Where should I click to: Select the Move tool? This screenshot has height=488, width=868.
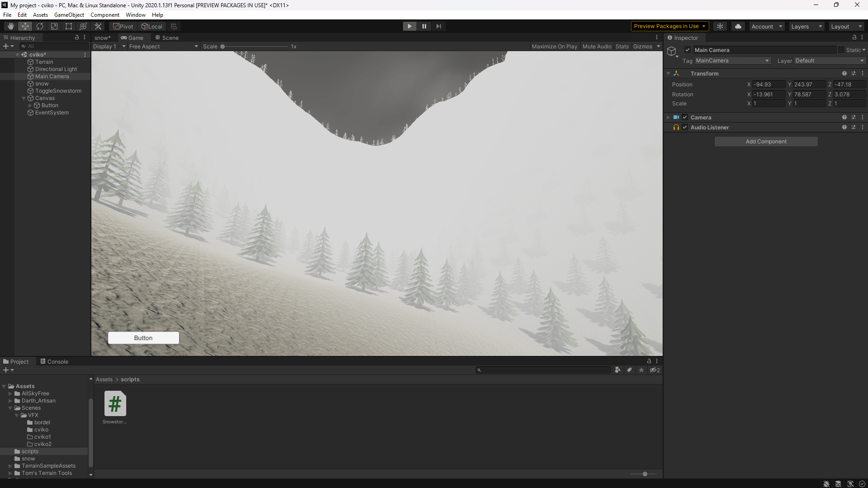coord(25,26)
